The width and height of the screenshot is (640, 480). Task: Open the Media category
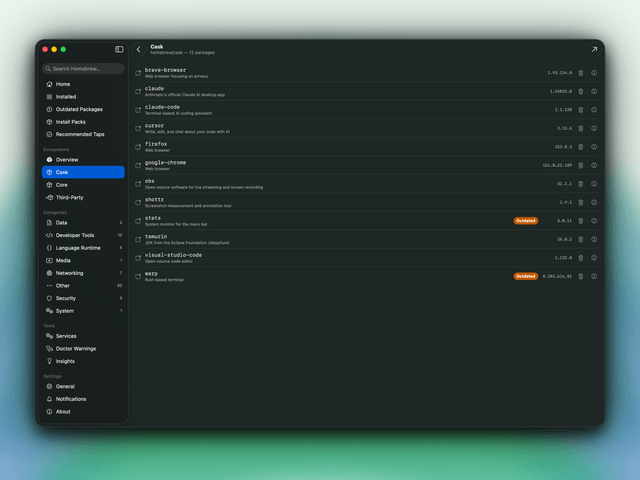click(x=83, y=260)
